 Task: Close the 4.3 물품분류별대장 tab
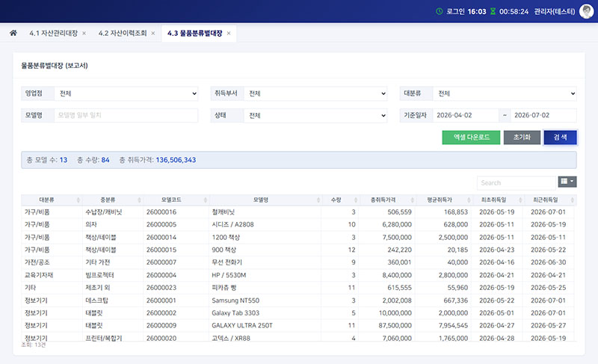[x=229, y=33]
